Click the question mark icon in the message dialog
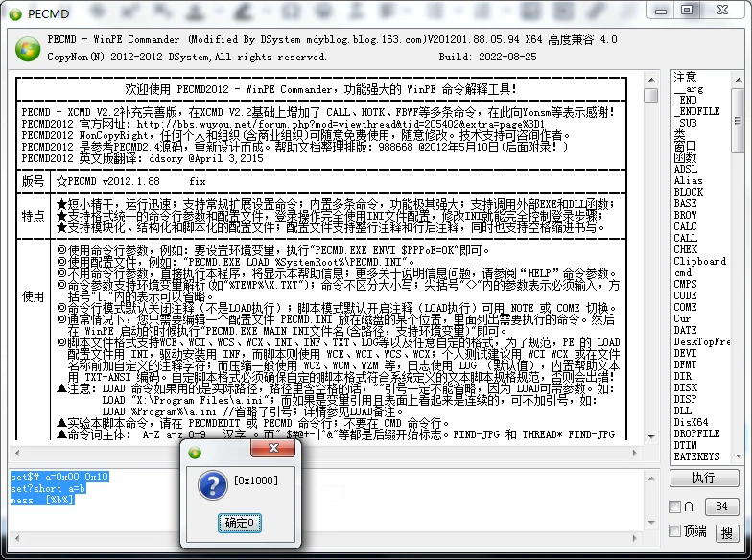This screenshot has height=560, width=752. tap(212, 485)
